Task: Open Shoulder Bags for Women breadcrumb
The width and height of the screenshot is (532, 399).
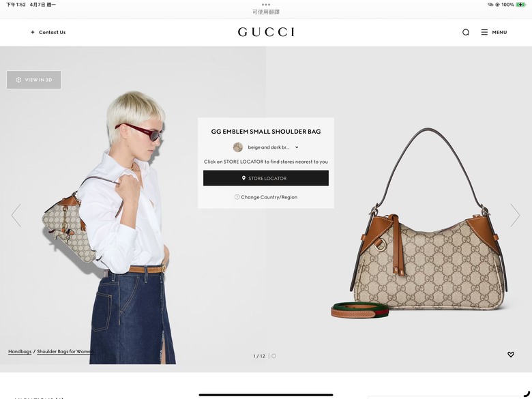Action: click(x=65, y=351)
